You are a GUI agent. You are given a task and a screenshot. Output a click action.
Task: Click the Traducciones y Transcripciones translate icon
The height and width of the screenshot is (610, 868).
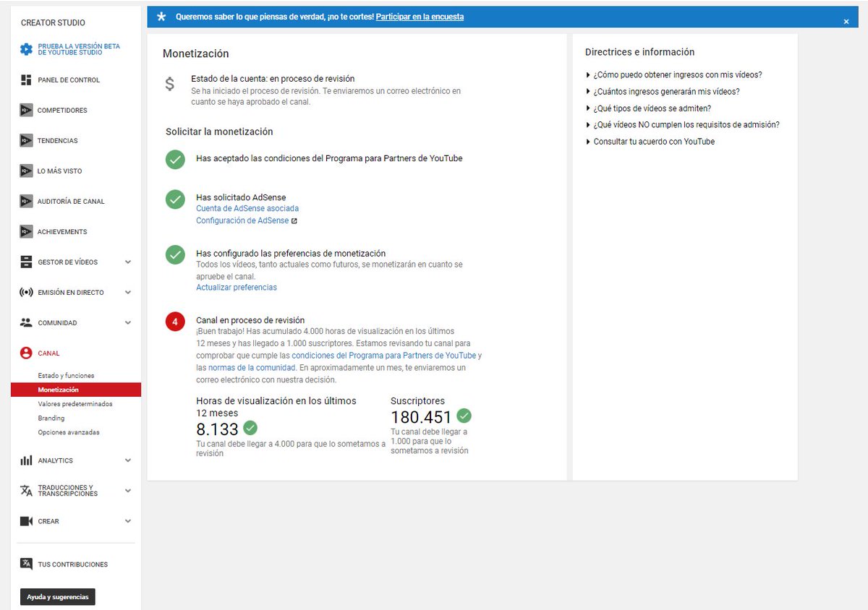tap(26, 491)
